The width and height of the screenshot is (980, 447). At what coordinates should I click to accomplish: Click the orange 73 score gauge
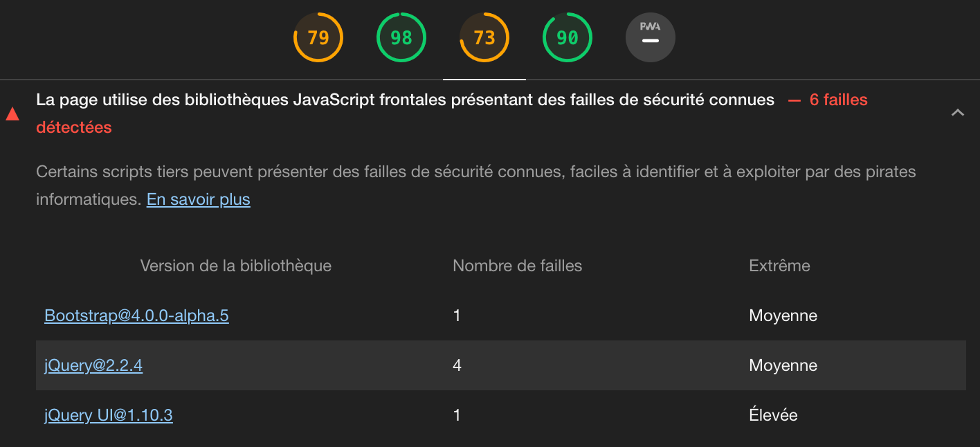point(484,37)
